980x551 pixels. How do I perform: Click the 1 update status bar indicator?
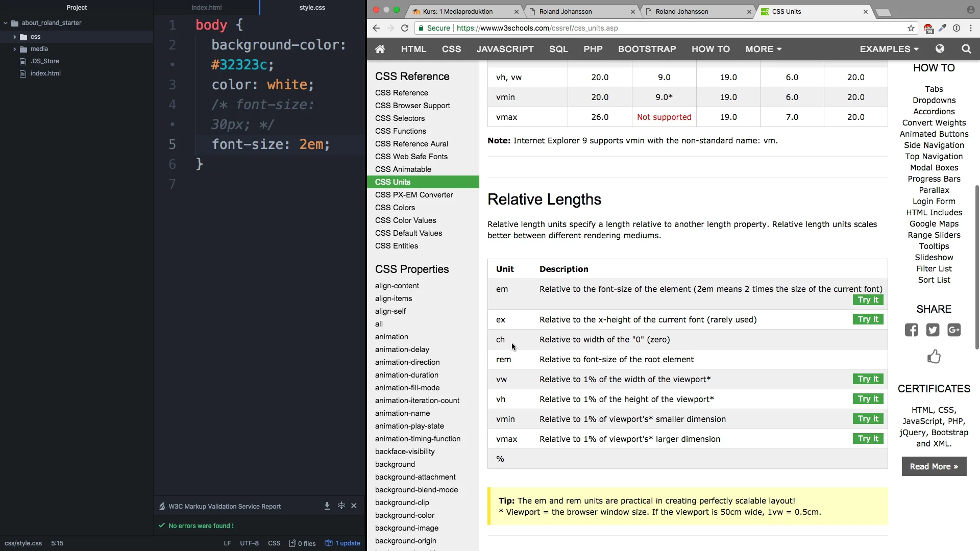[x=343, y=543]
